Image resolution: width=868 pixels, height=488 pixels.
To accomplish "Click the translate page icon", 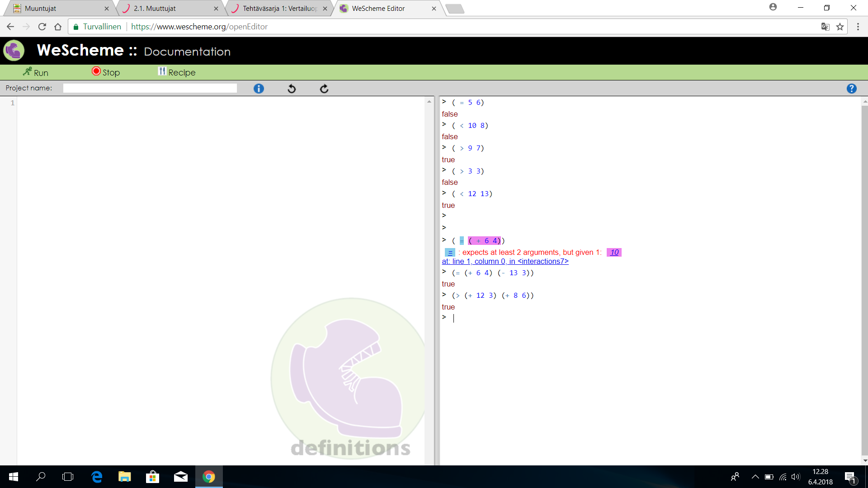I will (x=825, y=27).
